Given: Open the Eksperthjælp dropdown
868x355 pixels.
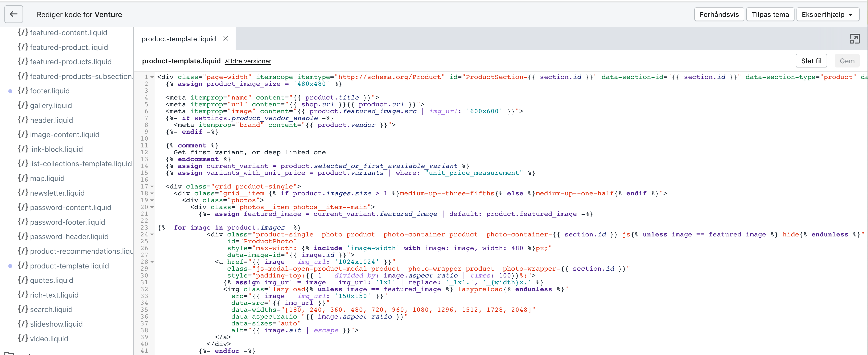Looking at the screenshot, I should coord(827,14).
